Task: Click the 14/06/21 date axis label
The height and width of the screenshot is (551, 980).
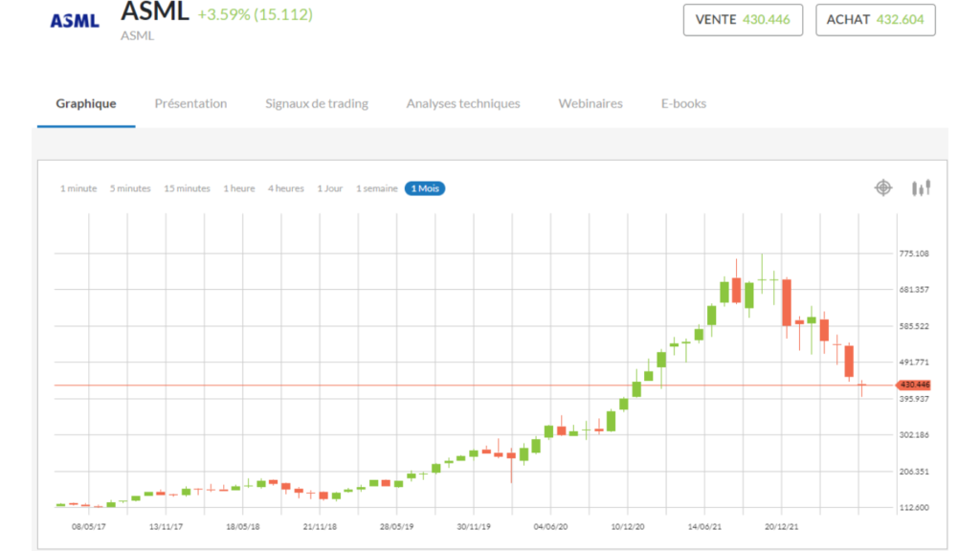Action: tap(704, 527)
